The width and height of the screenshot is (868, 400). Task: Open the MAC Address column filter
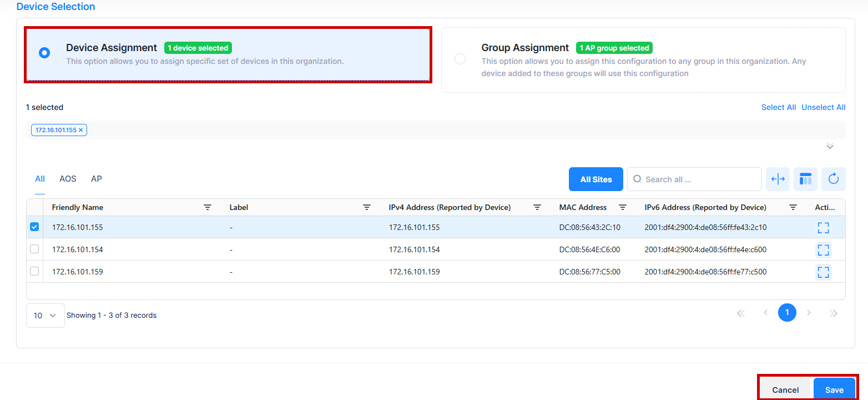623,207
